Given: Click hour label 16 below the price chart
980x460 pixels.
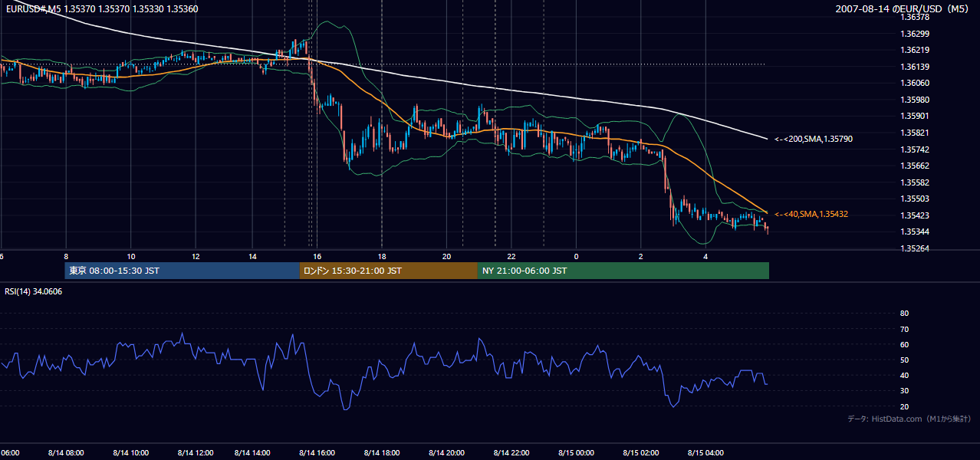Looking at the screenshot, I should pos(317,256).
